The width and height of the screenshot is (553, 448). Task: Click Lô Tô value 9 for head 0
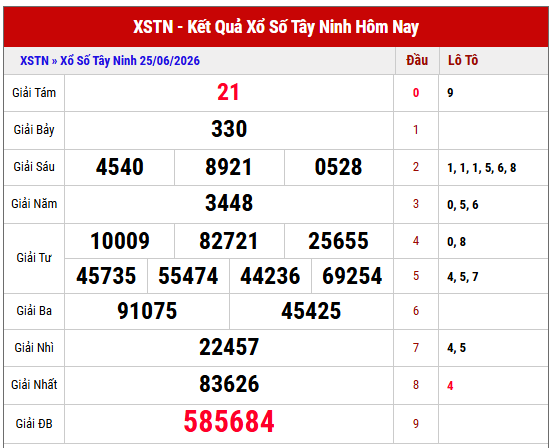pos(450,93)
